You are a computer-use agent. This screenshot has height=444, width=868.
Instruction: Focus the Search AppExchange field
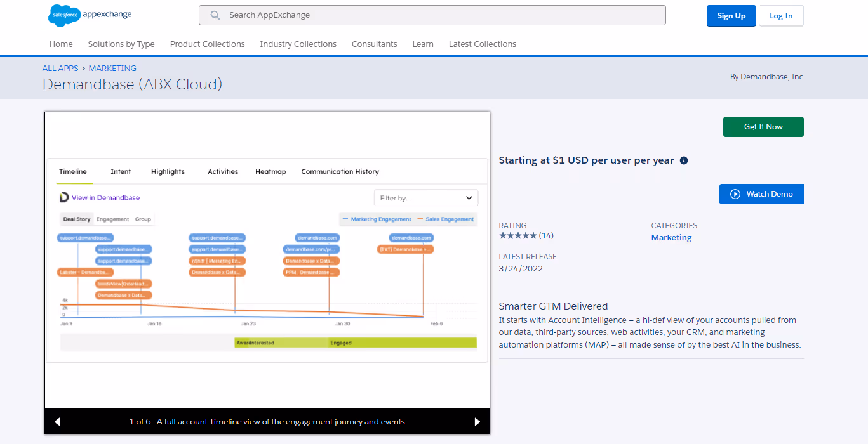pyautogui.click(x=432, y=15)
